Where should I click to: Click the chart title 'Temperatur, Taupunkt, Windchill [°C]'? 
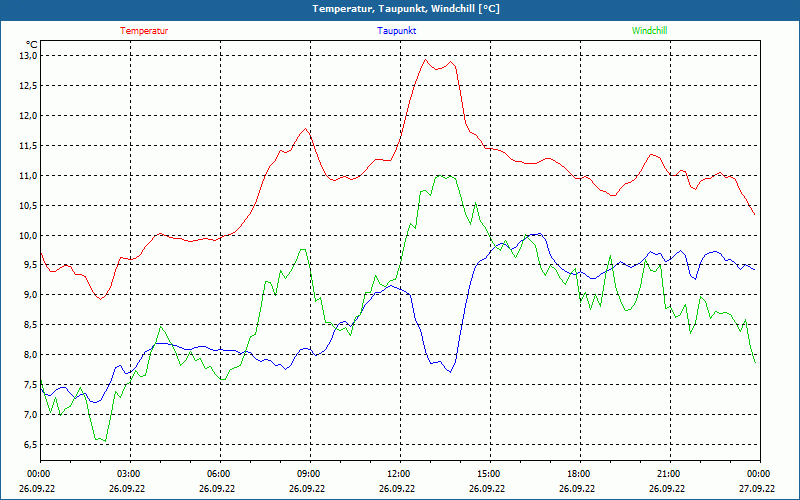tap(406, 9)
